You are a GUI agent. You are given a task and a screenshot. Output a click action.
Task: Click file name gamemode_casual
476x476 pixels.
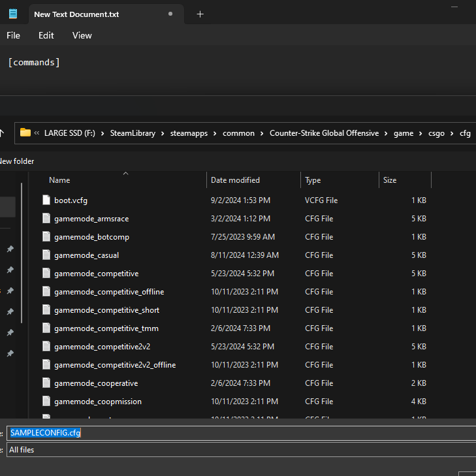point(87,255)
